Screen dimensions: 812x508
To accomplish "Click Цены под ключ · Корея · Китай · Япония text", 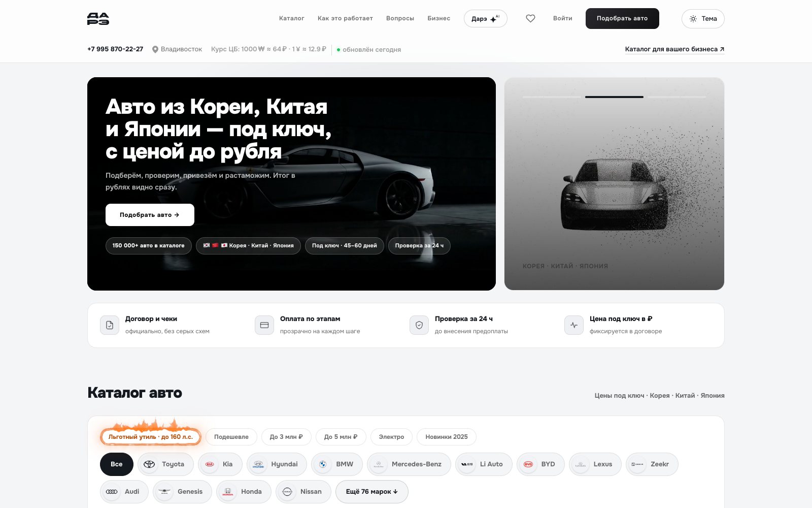I will pyautogui.click(x=660, y=395).
